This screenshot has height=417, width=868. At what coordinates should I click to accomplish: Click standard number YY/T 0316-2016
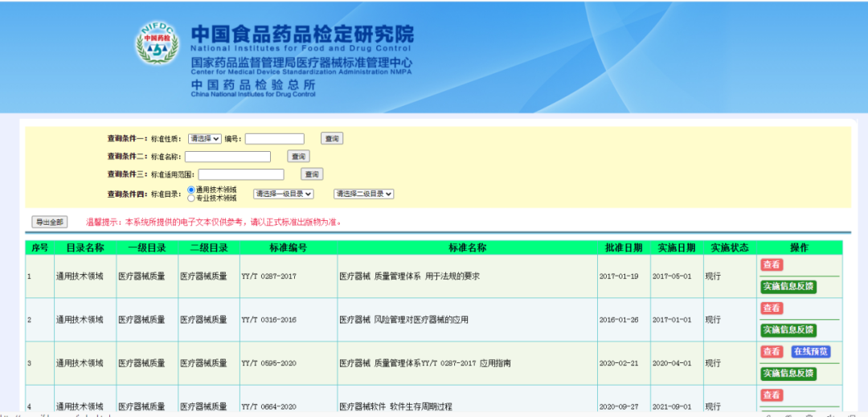268,320
